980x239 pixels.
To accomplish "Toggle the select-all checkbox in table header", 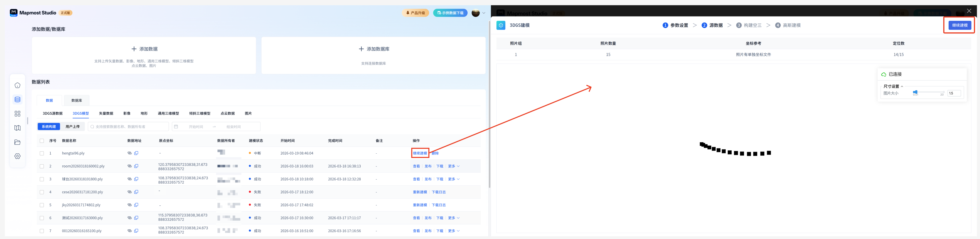I will (x=42, y=141).
